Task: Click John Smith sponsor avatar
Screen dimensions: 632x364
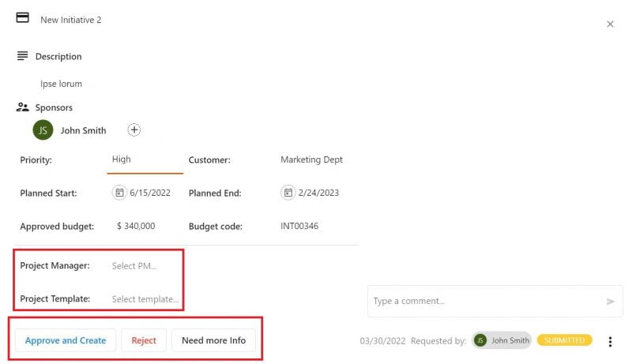Action: tap(43, 130)
